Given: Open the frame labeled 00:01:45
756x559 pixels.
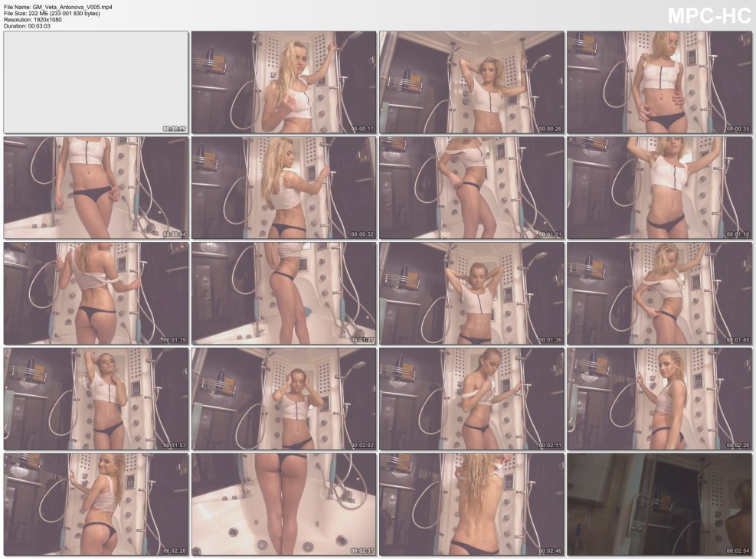Looking at the screenshot, I should point(659,293).
